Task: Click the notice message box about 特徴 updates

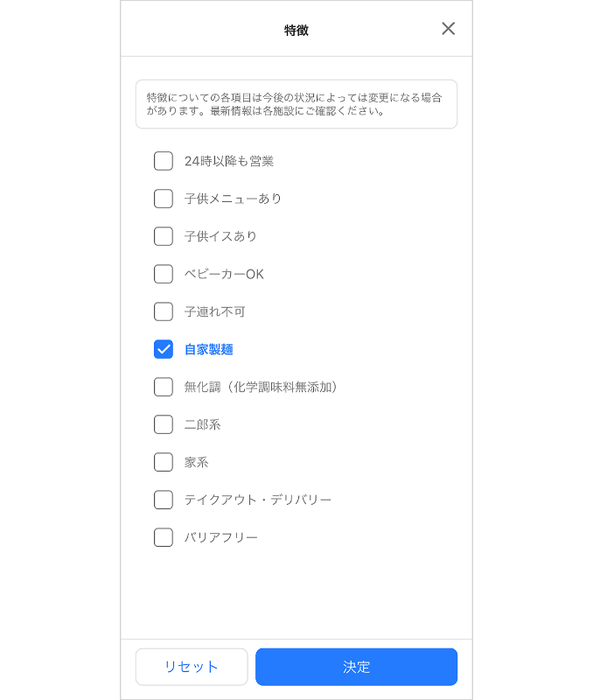Action: point(296,103)
